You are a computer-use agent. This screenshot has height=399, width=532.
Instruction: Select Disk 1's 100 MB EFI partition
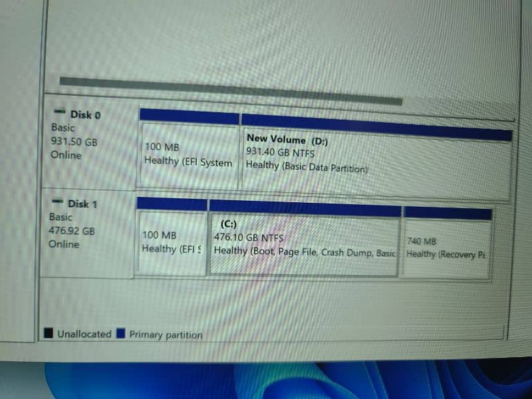pyautogui.click(x=171, y=242)
